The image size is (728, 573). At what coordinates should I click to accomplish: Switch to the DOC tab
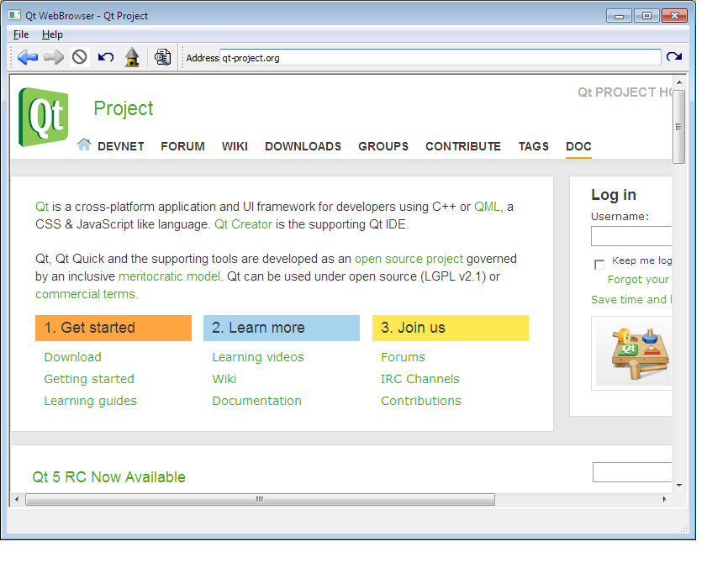coord(578,146)
